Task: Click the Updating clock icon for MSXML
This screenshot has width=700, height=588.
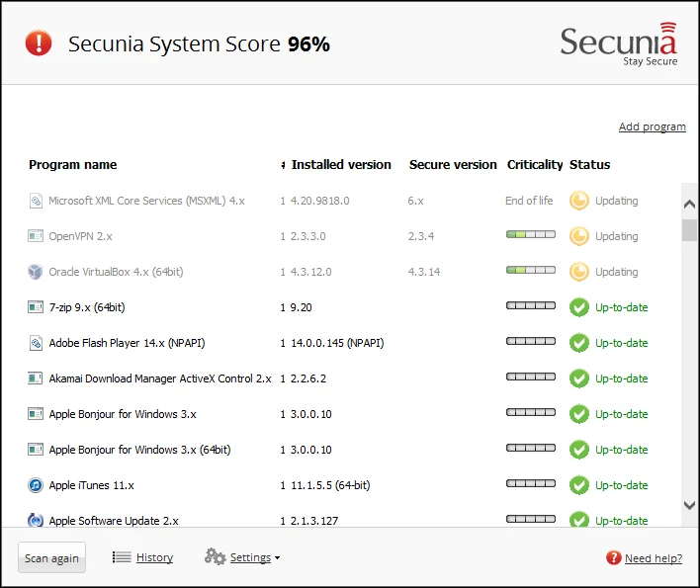Action: 579,201
